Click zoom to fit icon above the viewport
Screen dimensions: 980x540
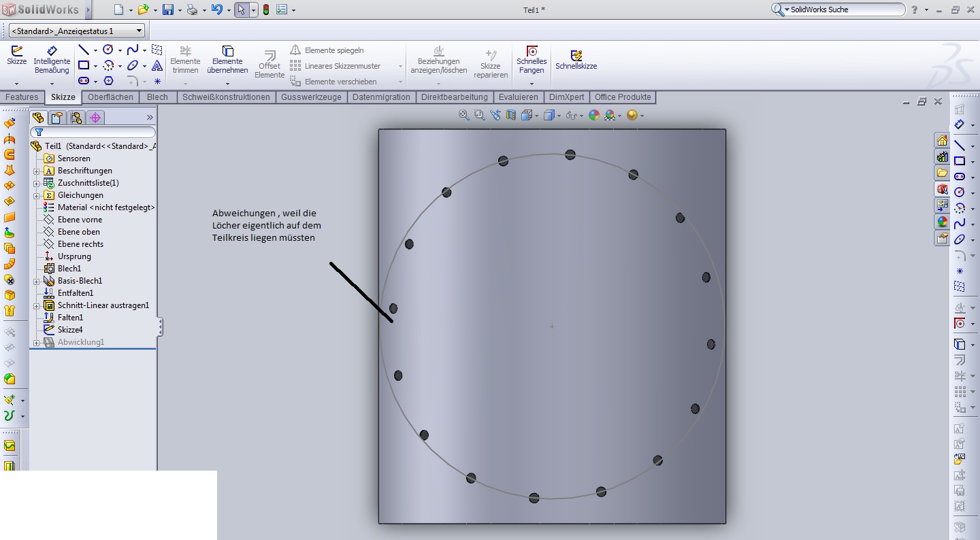tap(464, 116)
